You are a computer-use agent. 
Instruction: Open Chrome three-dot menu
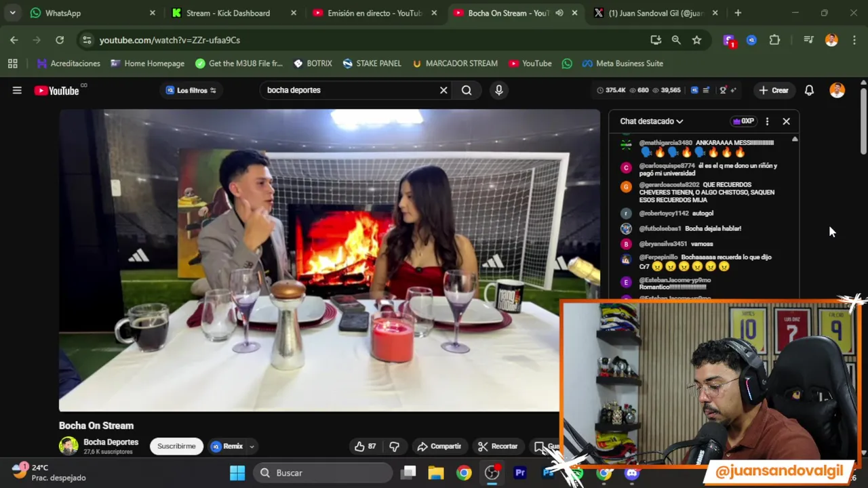coord(854,40)
